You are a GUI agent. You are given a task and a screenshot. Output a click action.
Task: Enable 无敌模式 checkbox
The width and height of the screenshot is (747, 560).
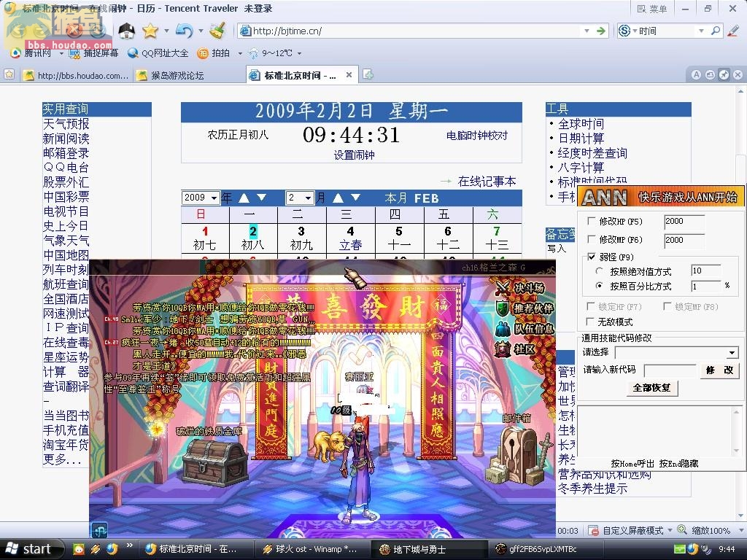coord(591,322)
